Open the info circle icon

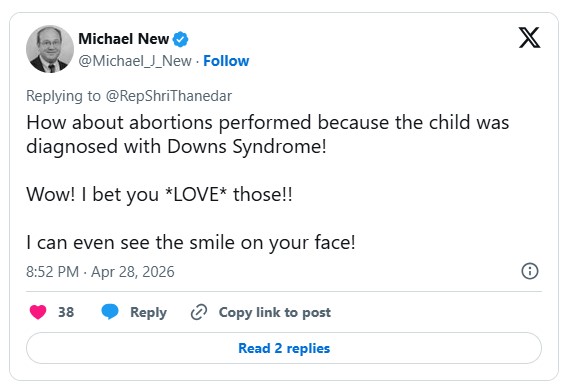(x=530, y=271)
